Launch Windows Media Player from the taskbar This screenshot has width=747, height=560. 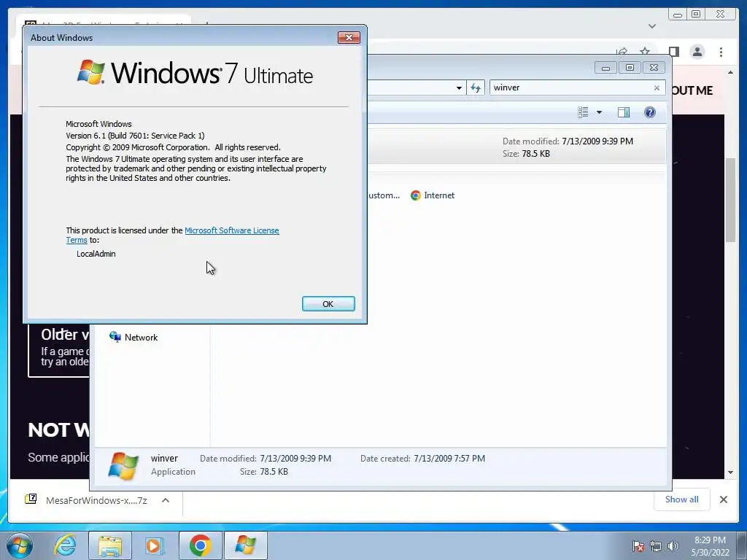154,545
